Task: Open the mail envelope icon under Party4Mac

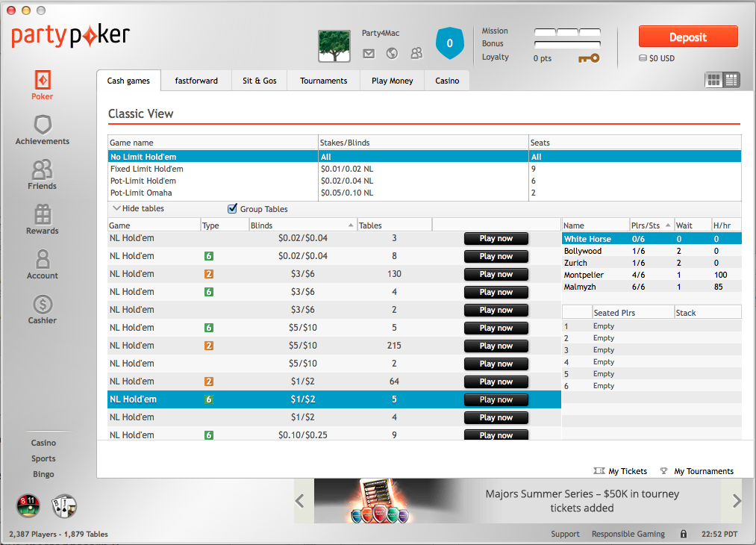Action: [x=369, y=54]
